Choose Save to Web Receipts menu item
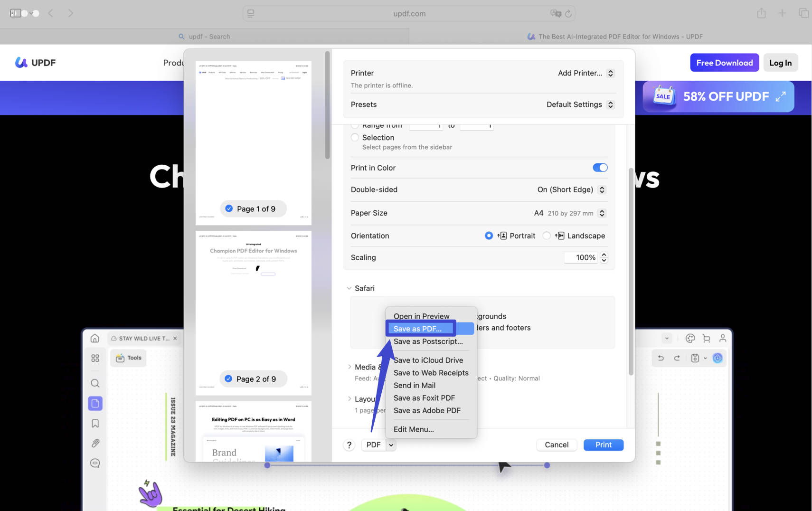Image resolution: width=812 pixels, height=511 pixels. tap(431, 373)
